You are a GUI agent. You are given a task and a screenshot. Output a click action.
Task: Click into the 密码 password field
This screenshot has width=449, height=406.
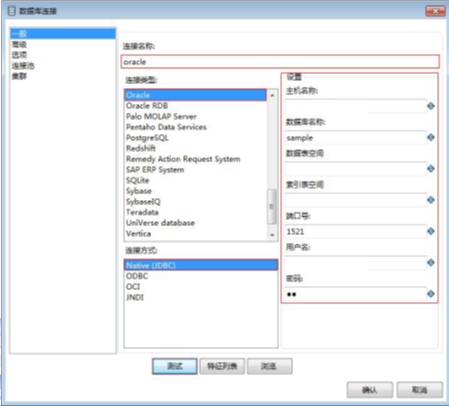(355, 294)
